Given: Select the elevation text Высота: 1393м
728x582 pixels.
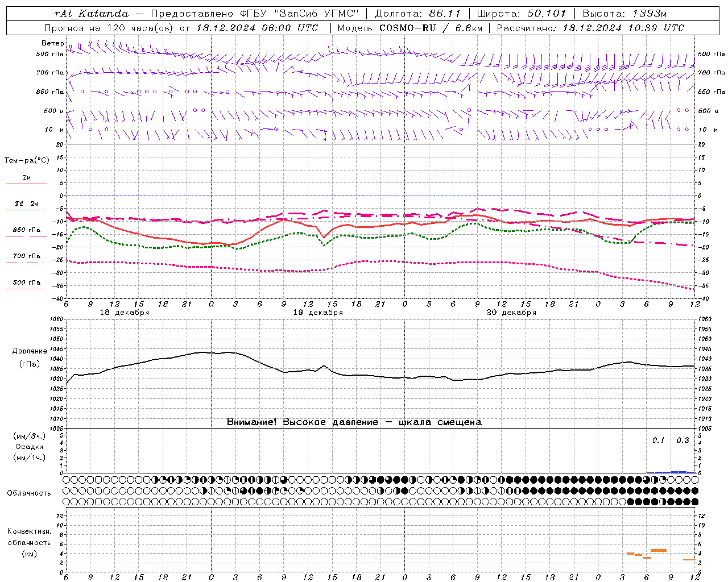Looking at the screenshot, I should (x=624, y=14).
